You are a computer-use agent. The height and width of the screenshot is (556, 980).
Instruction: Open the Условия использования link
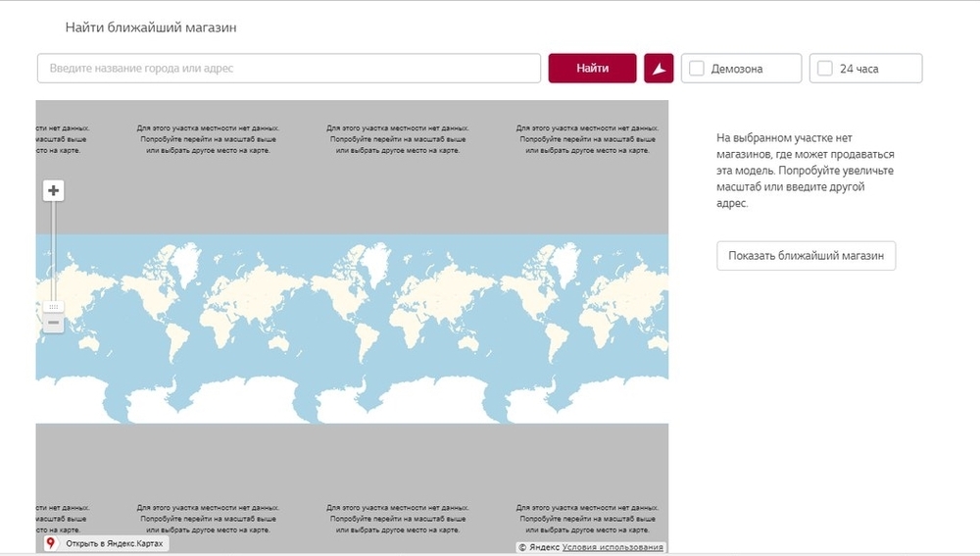(x=612, y=547)
